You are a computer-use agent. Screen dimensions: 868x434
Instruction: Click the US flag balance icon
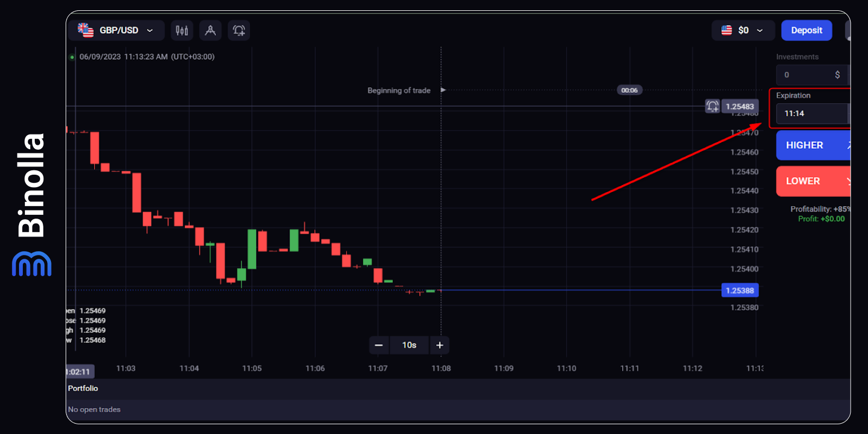[x=726, y=30]
